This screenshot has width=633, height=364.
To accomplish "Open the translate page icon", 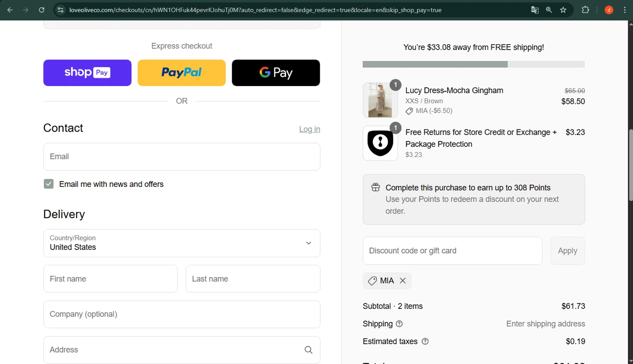I will click(535, 10).
